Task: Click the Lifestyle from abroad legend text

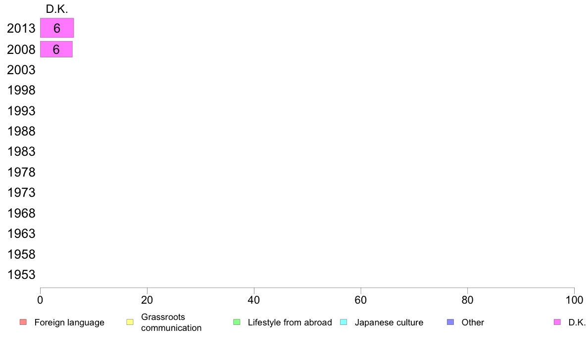Action: point(290,322)
